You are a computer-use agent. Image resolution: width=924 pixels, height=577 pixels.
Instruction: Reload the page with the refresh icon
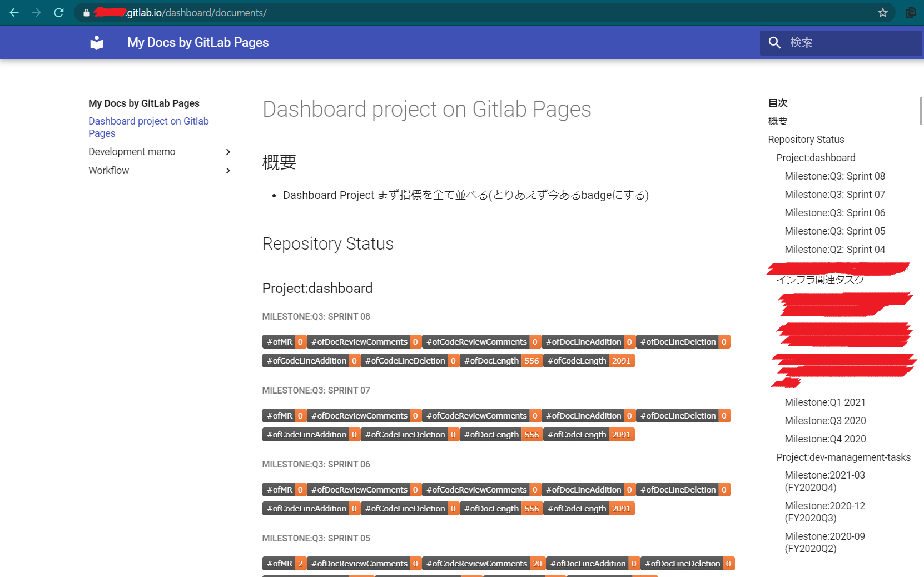pyautogui.click(x=59, y=12)
